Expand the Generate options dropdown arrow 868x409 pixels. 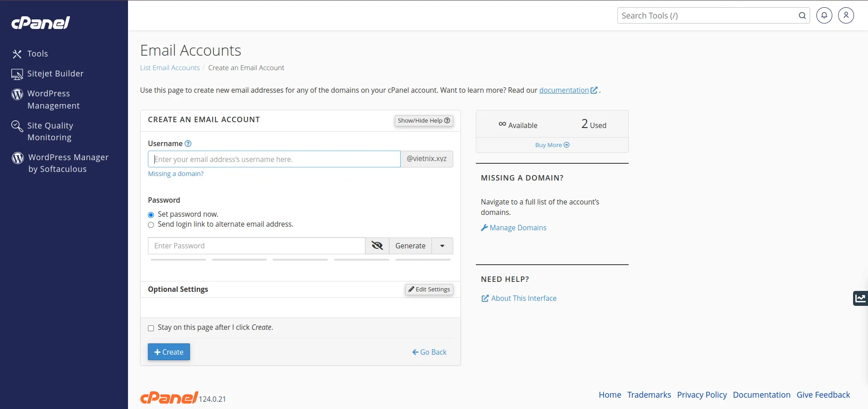click(x=442, y=246)
